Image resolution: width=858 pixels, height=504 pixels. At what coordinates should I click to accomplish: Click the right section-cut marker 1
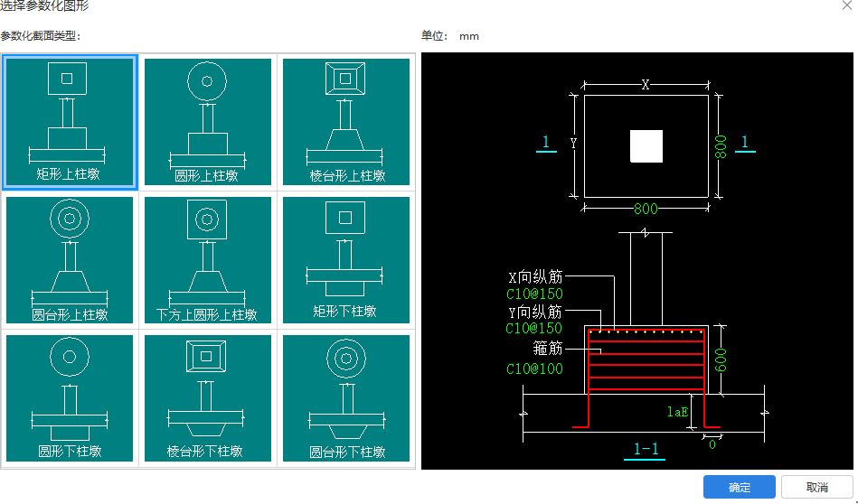(x=745, y=143)
